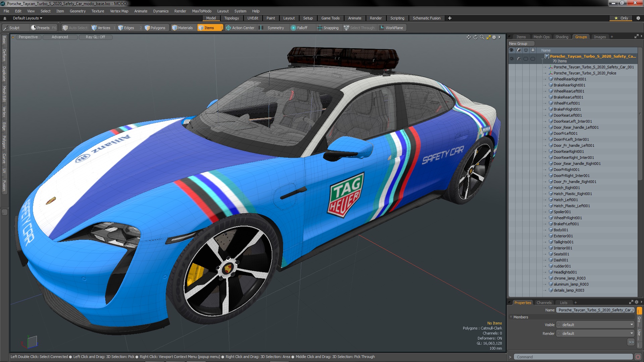Open viewport settings gear icon
This screenshot has height=362, width=644.
494,37
